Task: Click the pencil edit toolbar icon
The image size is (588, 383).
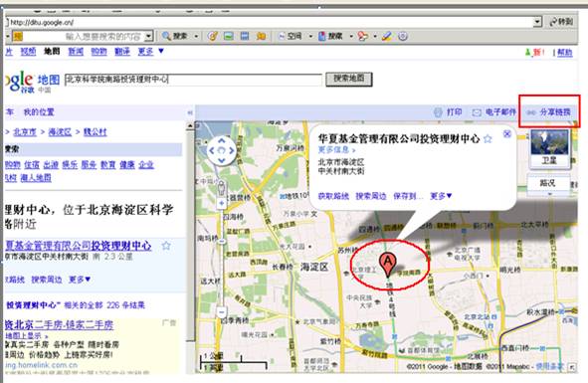Action: (x=387, y=36)
